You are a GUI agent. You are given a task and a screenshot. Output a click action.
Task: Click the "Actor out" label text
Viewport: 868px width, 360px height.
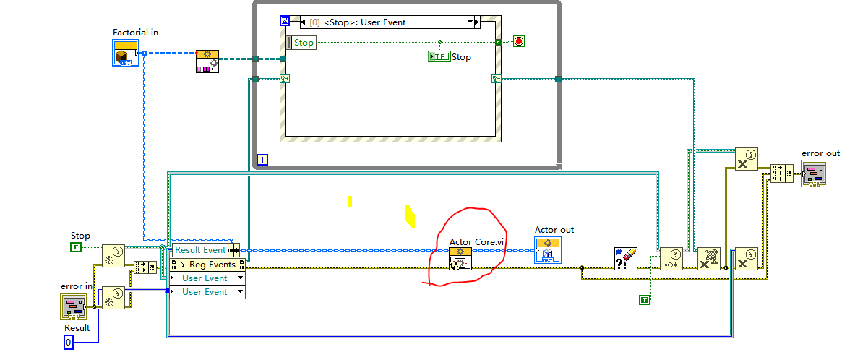[x=554, y=230]
